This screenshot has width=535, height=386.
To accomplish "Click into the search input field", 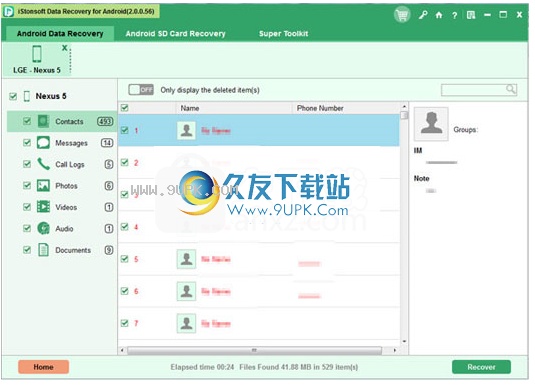I will pyautogui.click(x=474, y=90).
